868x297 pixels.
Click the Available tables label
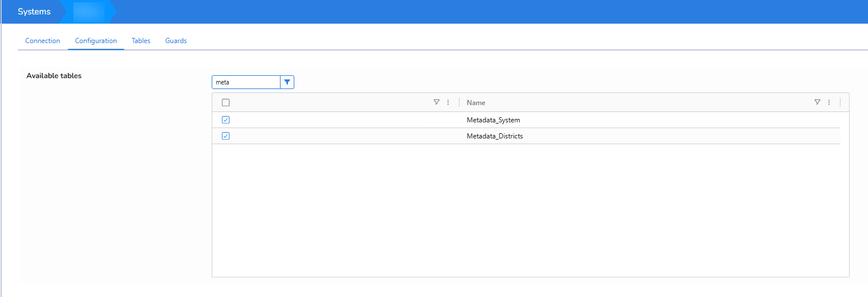point(54,76)
